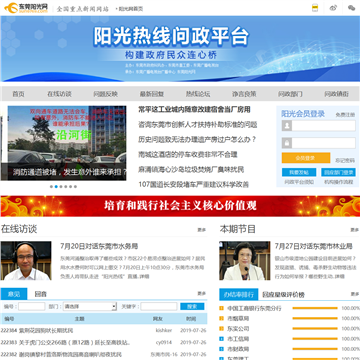Click the red 培育和践行社会主义核心价值观 banner

(x=180, y=206)
